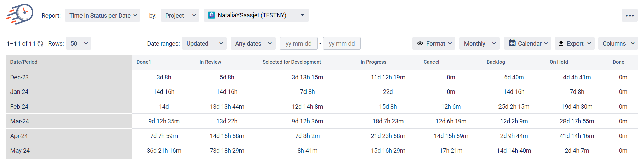Select the Feb-24 row label
The width and height of the screenshot is (644, 159).
pos(20,107)
